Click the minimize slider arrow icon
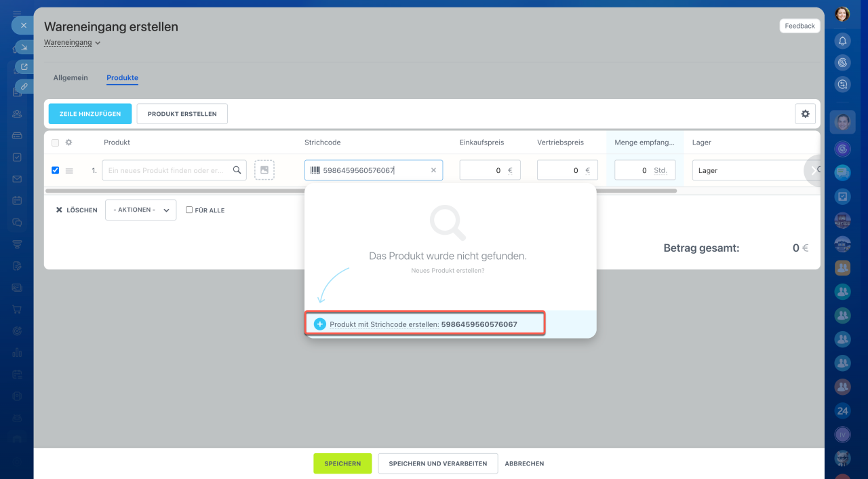868x479 pixels. pos(24,47)
